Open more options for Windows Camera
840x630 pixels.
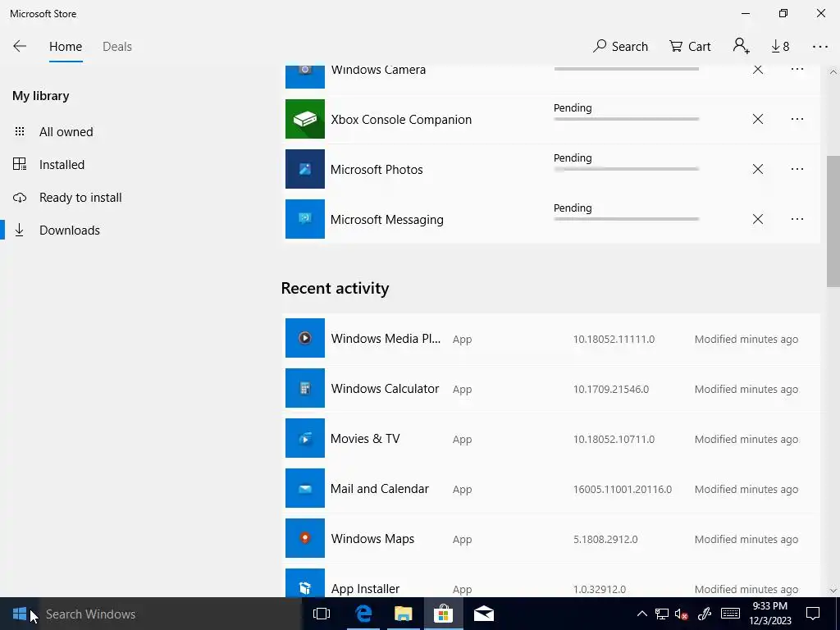point(797,69)
